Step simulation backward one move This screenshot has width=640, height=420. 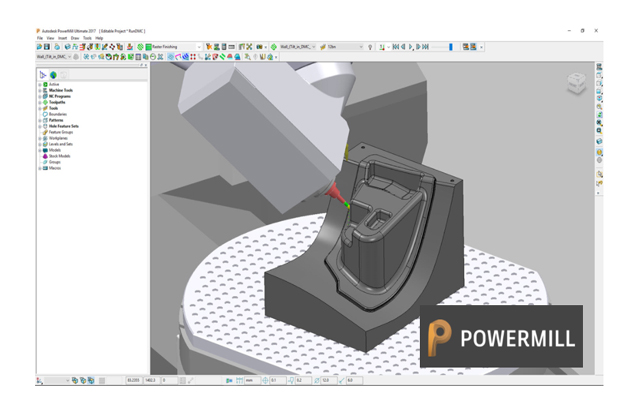pyautogui.click(x=403, y=47)
